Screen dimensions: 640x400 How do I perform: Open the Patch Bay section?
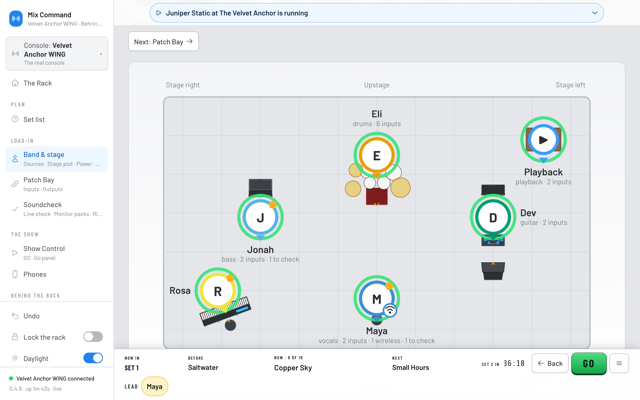[57, 184]
